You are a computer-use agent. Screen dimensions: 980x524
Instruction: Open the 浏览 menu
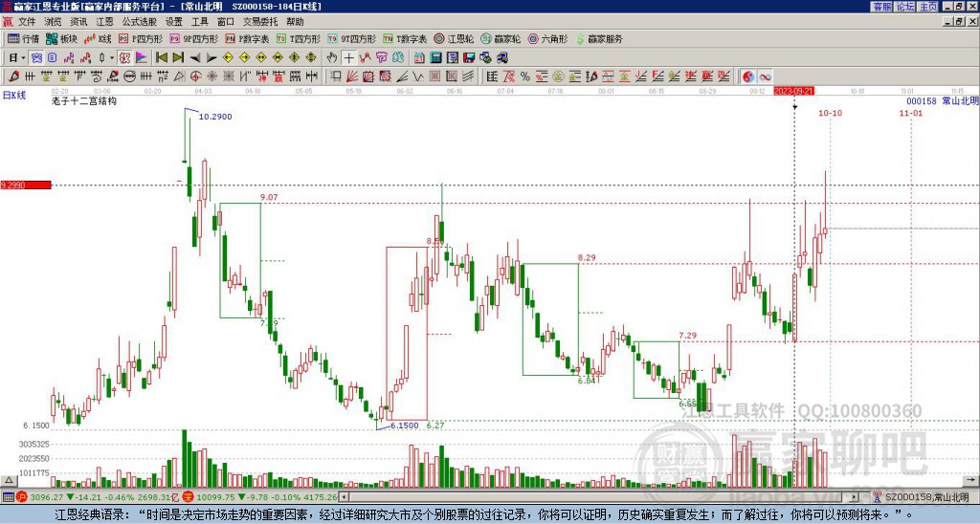click(x=54, y=22)
